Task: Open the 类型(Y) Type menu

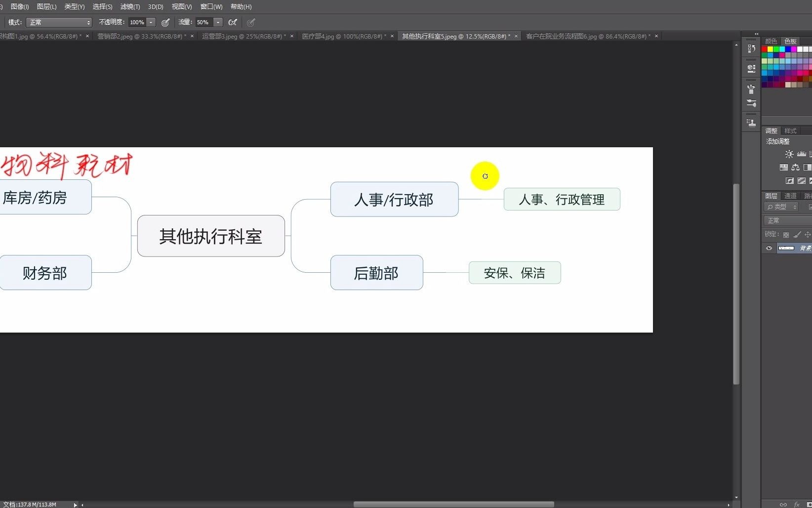Action: [75, 6]
